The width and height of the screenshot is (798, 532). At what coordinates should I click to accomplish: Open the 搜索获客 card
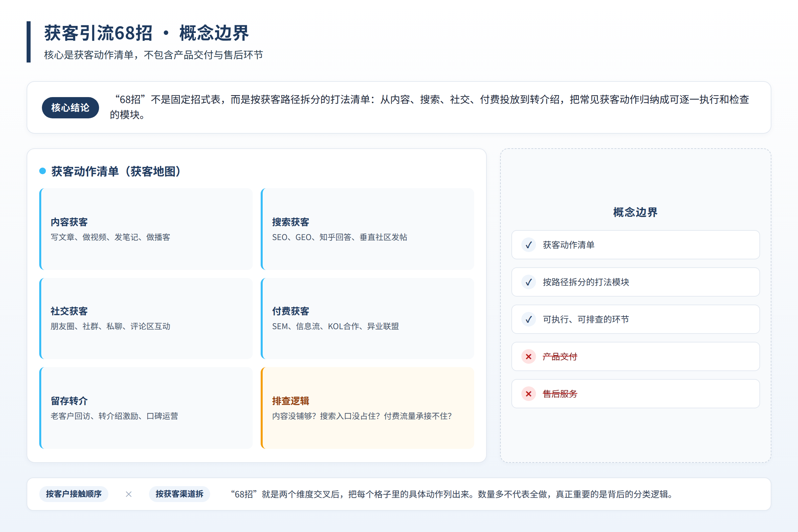(367, 229)
